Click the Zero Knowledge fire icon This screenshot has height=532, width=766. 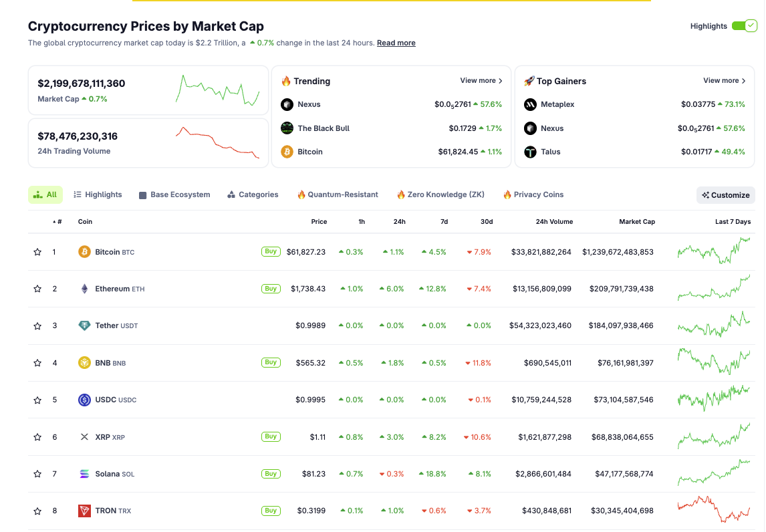401,194
